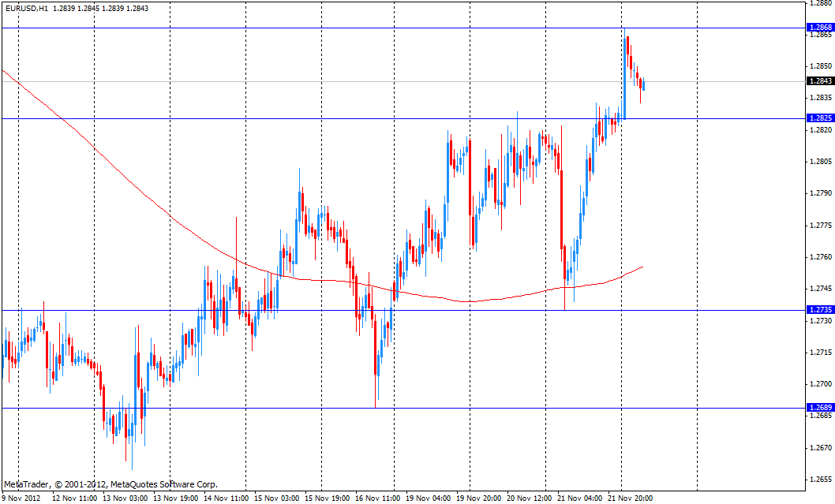
Task: Click the 1.2835 axis price label
Action: click(x=821, y=97)
